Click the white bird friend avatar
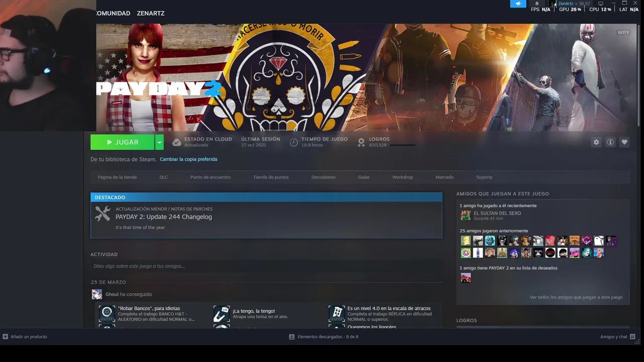This screenshot has height=362, width=644. (x=599, y=240)
